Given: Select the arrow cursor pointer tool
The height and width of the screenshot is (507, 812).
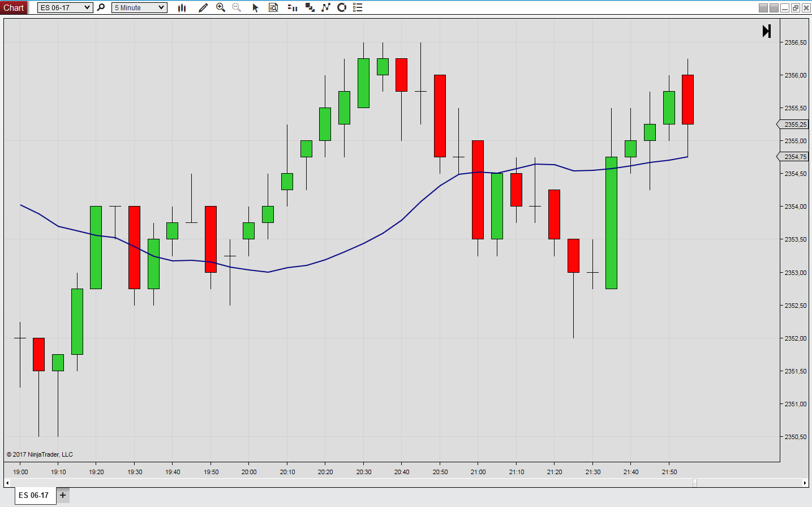Looking at the screenshot, I should click(255, 7).
